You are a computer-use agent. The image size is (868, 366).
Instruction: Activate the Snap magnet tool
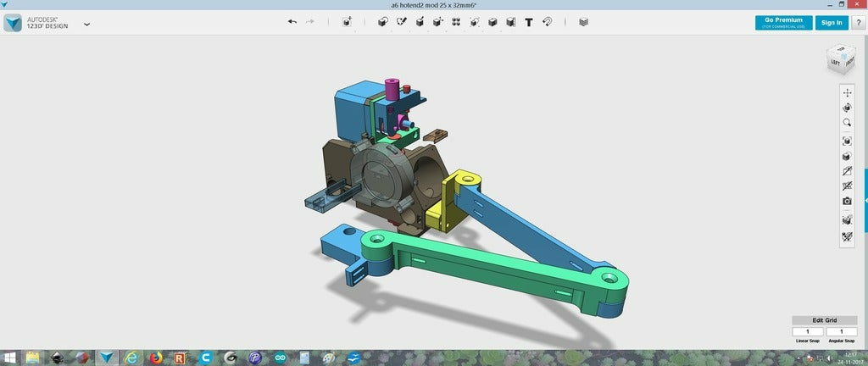point(547,22)
